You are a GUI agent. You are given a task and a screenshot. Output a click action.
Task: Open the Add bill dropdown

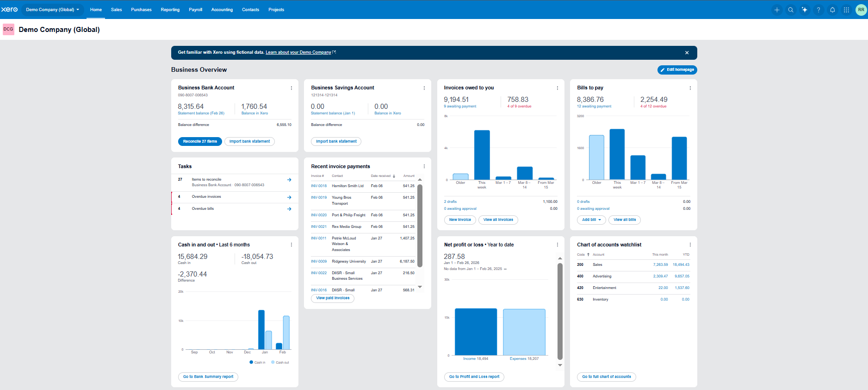point(591,220)
